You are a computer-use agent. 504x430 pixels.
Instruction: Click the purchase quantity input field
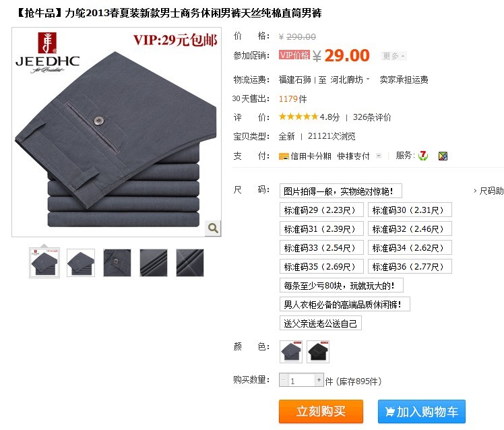(301, 380)
